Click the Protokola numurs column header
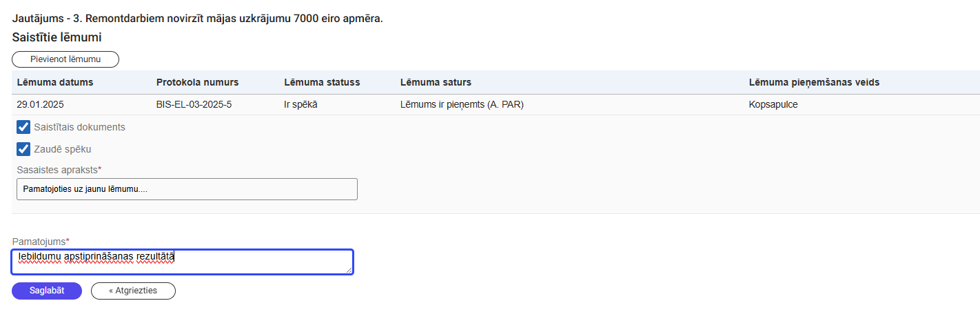Viewport: 980px width, 312px height. click(197, 82)
